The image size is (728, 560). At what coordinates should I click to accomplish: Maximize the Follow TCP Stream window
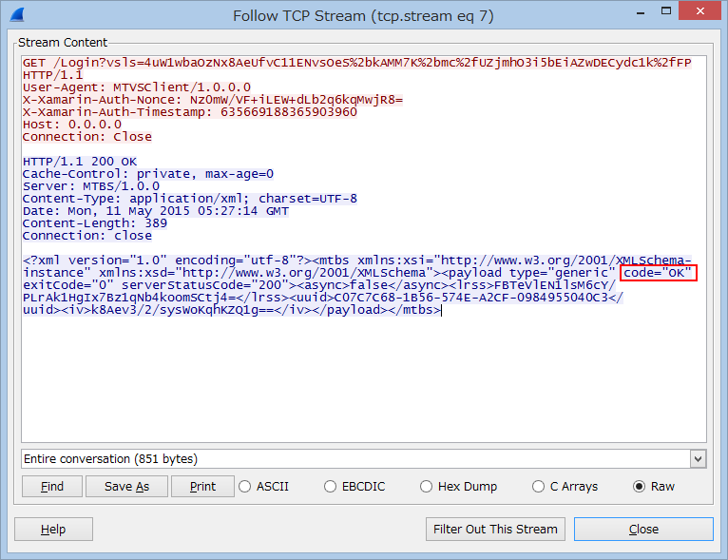click(666, 11)
